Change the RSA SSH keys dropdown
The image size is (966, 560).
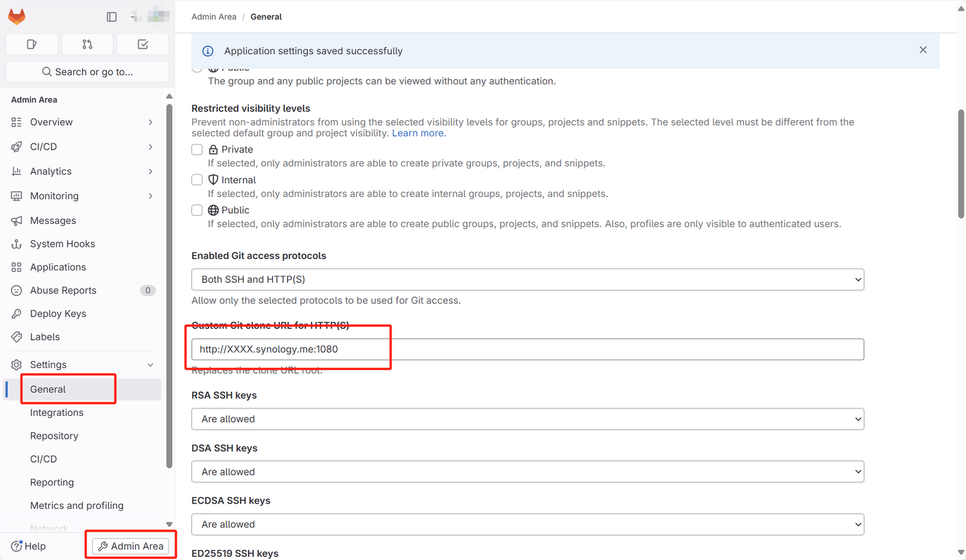527,418
